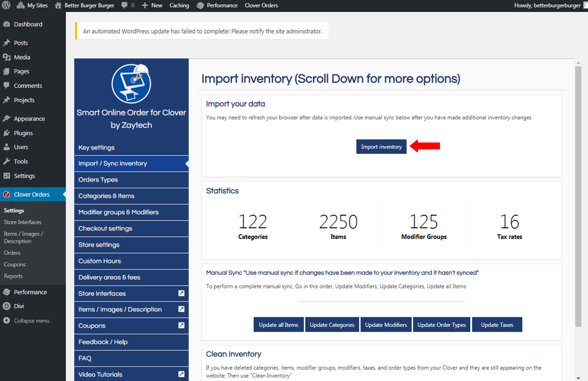Click the Update Modifiers button
Viewport: 588px width, 381px height.
386,325
